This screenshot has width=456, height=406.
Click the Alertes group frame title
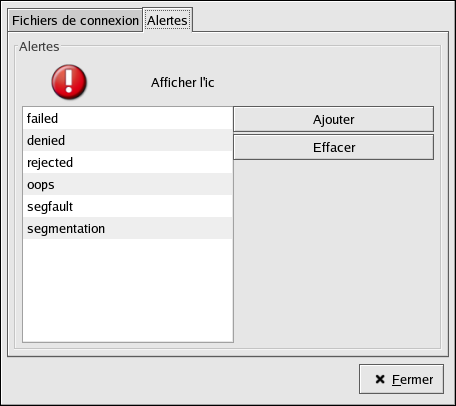39,47
